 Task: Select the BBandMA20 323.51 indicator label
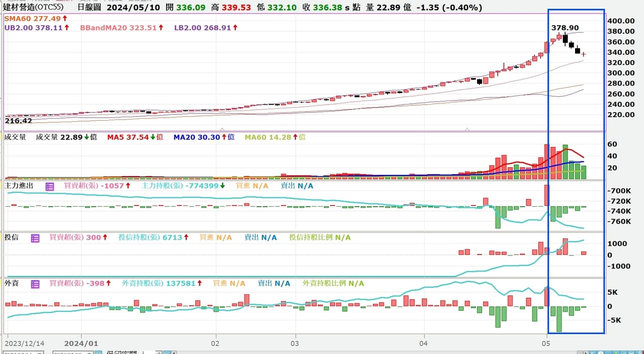tap(118, 28)
